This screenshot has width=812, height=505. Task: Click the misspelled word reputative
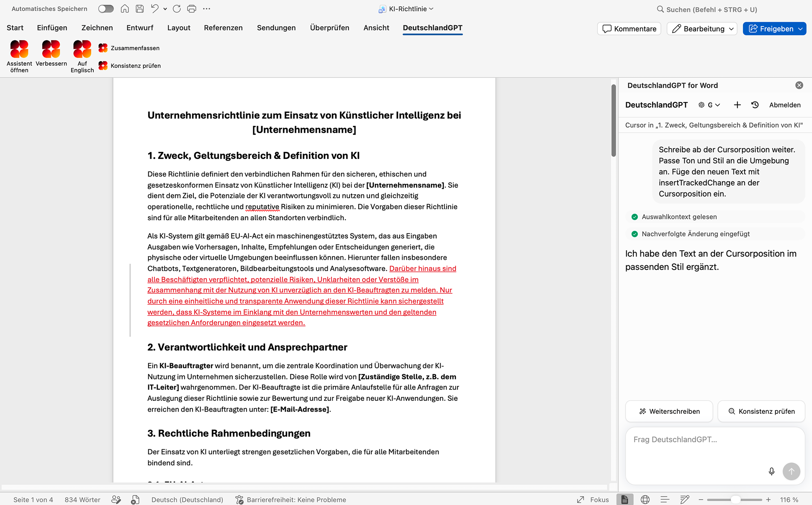262,207
